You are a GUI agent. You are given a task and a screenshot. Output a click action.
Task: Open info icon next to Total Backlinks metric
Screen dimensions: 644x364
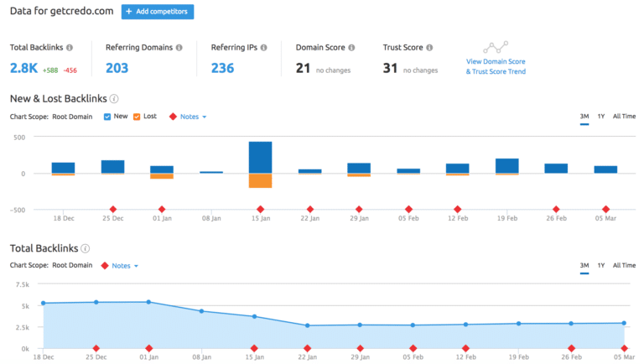click(70, 48)
